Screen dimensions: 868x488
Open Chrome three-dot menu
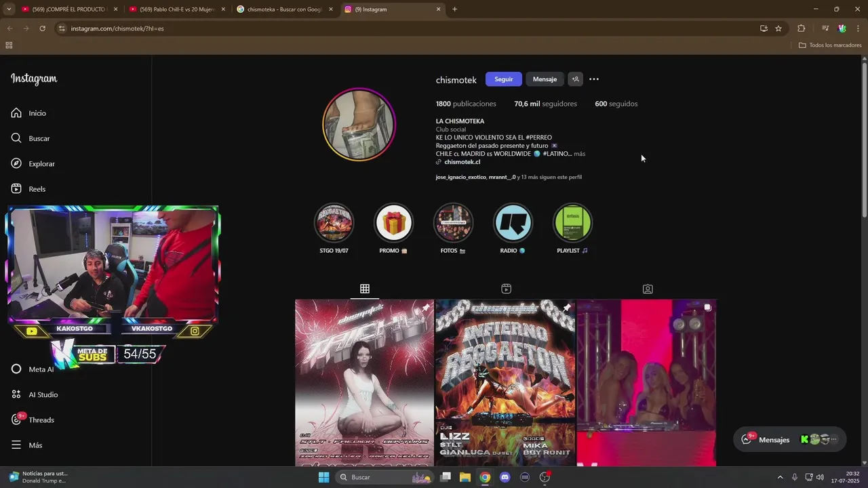click(859, 28)
